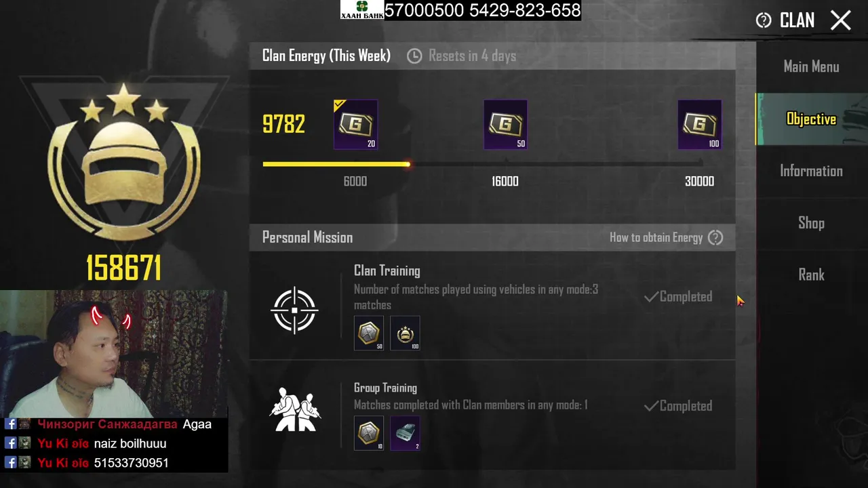868x488 pixels.
Task: Select the 16000 energy crate reward
Action: (505, 125)
